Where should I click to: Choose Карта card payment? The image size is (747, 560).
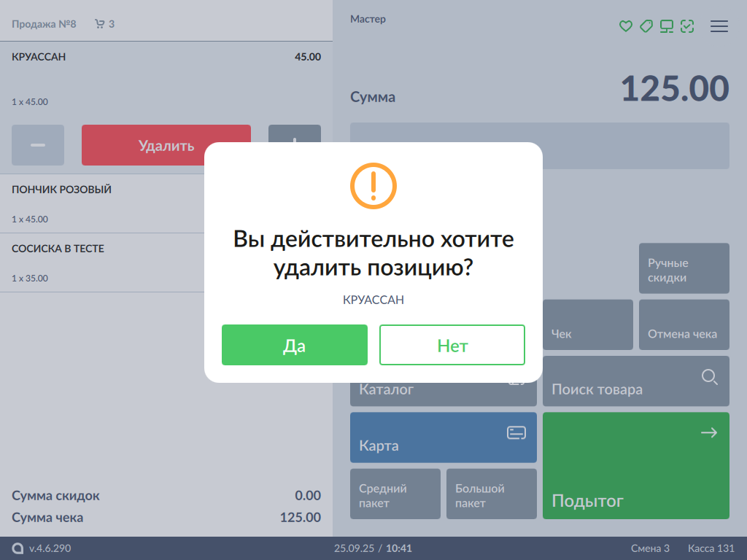443,437
